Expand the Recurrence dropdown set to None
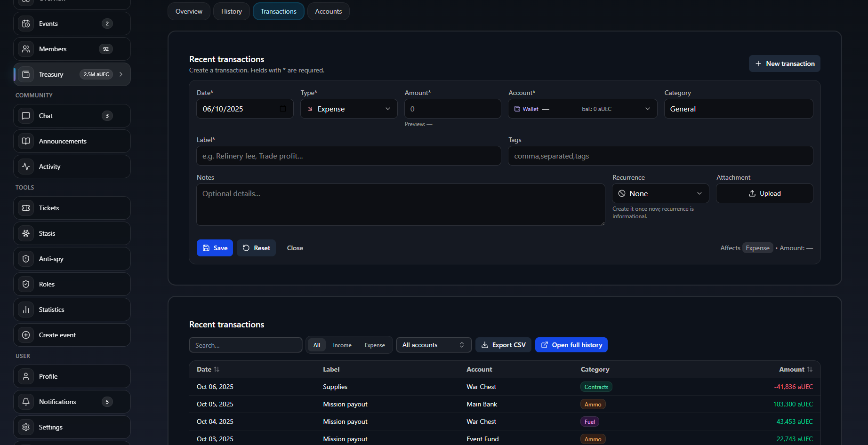This screenshot has height=445, width=868. (x=660, y=193)
